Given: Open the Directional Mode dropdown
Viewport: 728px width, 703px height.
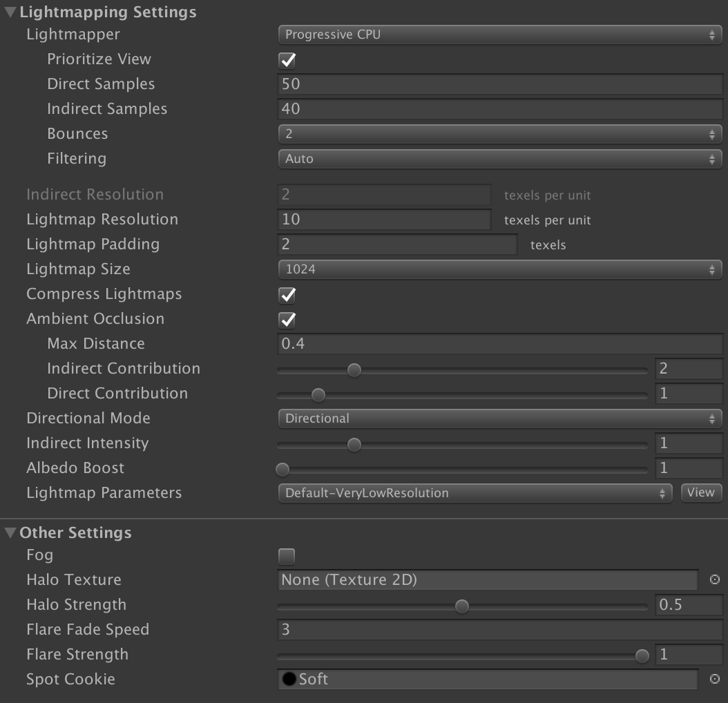Looking at the screenshot, I should pos(499,418).
